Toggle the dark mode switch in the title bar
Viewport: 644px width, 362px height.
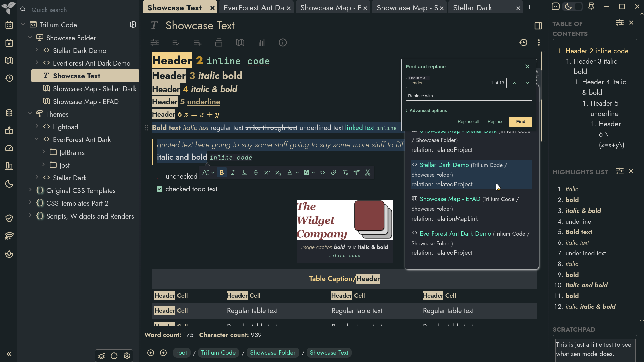(x=573, y=7)
